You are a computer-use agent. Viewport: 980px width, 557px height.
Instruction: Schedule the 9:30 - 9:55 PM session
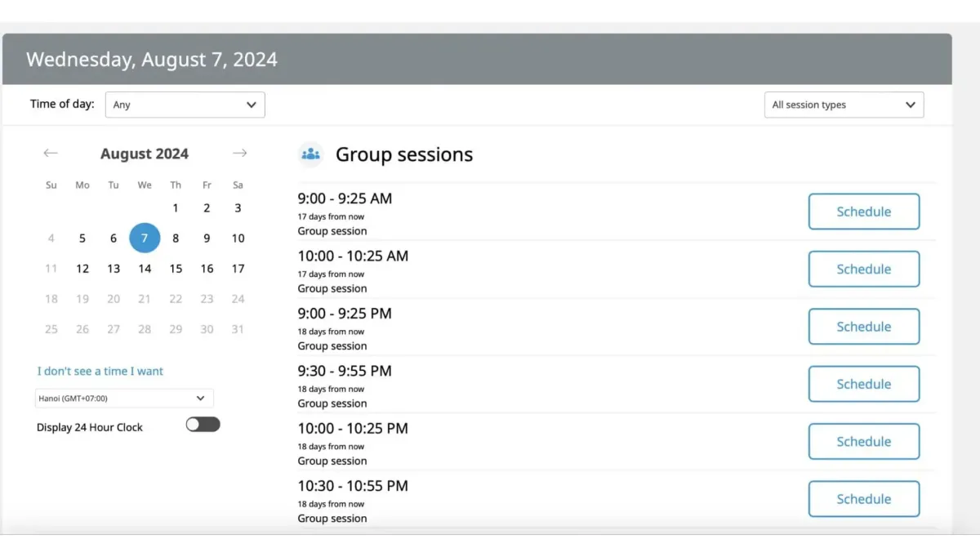863,384
